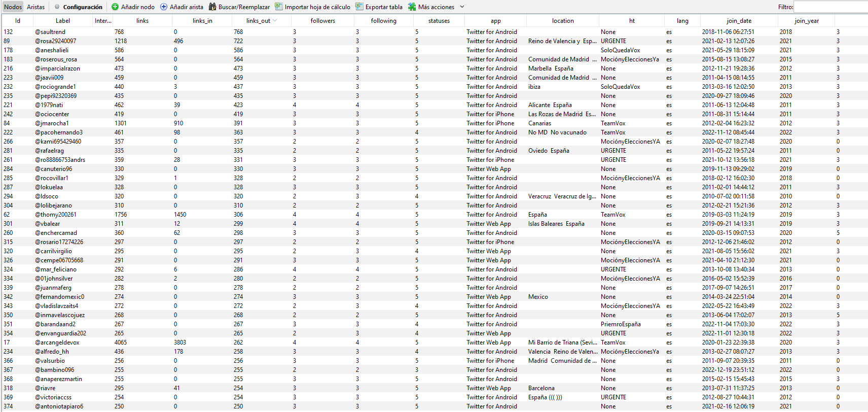Select the @victoriaccss label cell
This screenshot has width=868, height=412.
tap(53, 397)
